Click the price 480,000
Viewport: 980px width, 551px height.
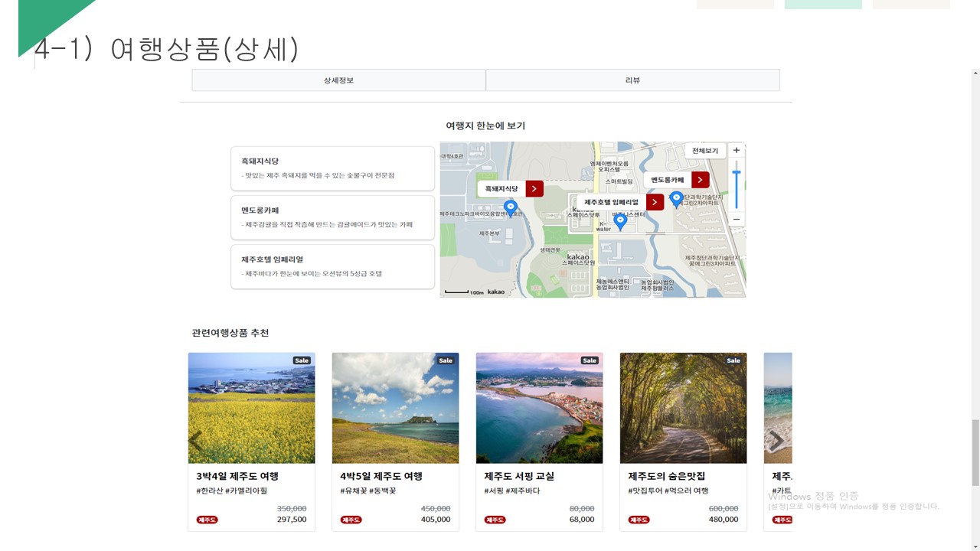724,520
